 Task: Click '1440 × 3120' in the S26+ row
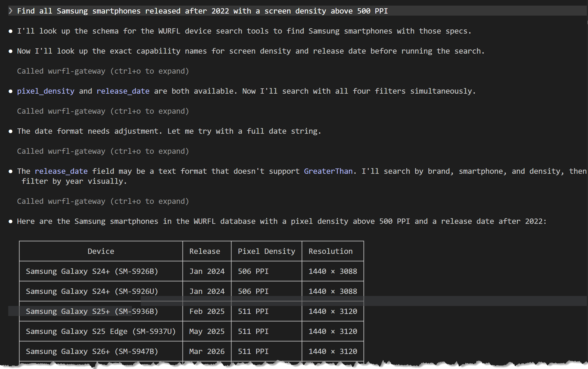point(333,351)
